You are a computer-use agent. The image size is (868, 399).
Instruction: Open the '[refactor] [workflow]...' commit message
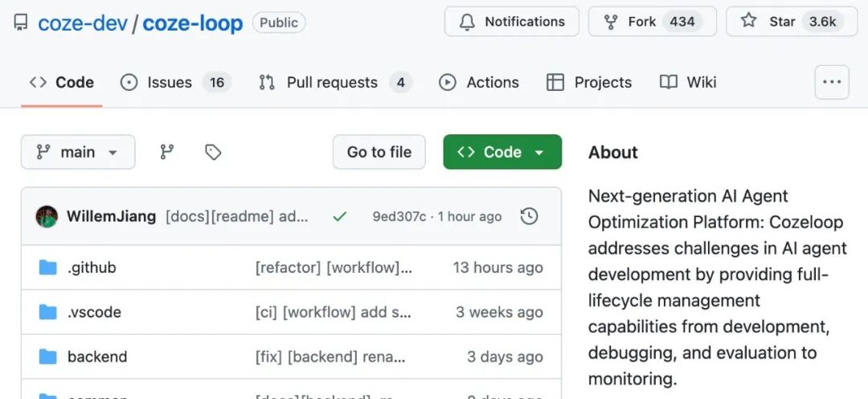pyautogui.click(x=334, y=268)
